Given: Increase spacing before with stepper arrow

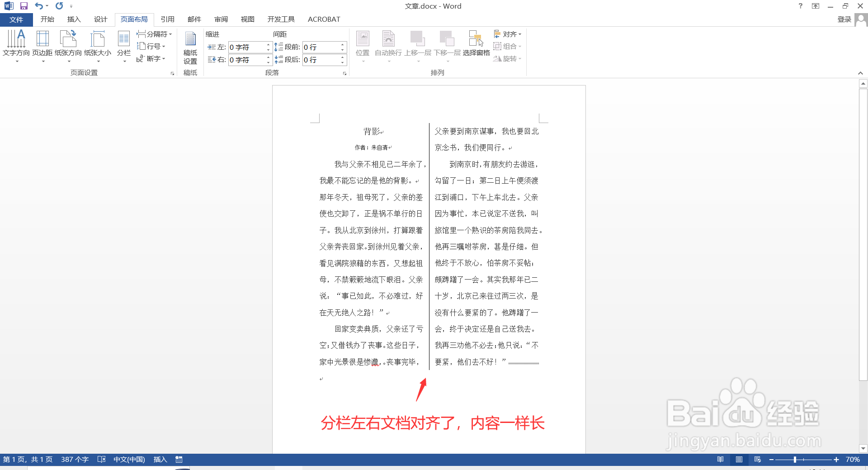Looking at the screenshot, I should [343, 45].
